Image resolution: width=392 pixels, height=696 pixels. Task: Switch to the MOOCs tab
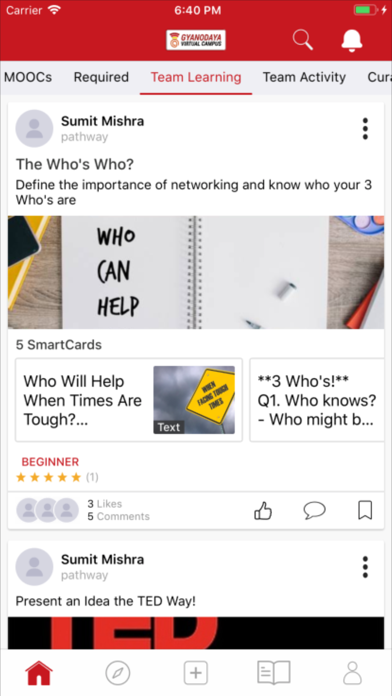28,77
